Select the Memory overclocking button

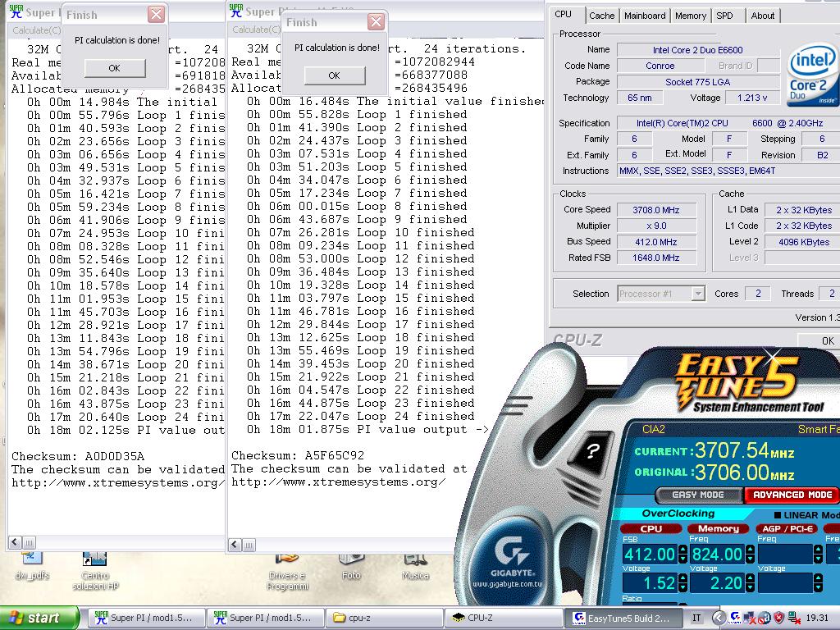(719, 529)
